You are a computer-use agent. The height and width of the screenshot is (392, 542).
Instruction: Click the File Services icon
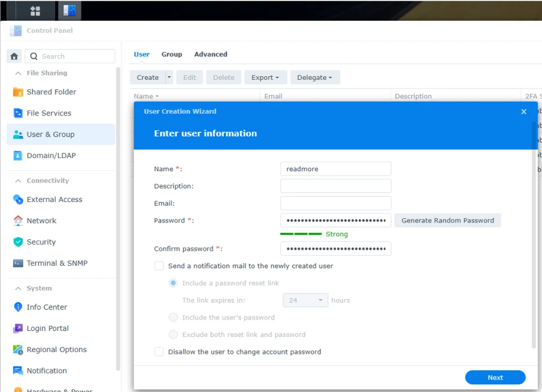[x=18, y=113]
